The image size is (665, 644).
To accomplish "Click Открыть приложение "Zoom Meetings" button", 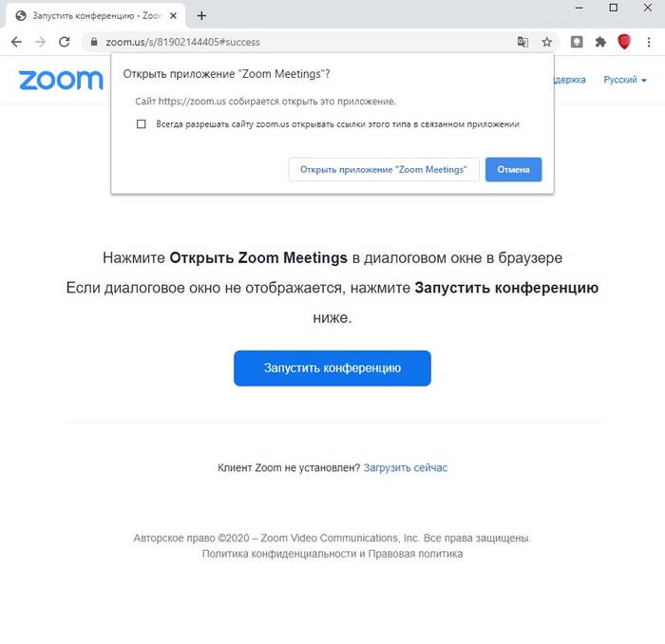I will [x=383, y=169].
